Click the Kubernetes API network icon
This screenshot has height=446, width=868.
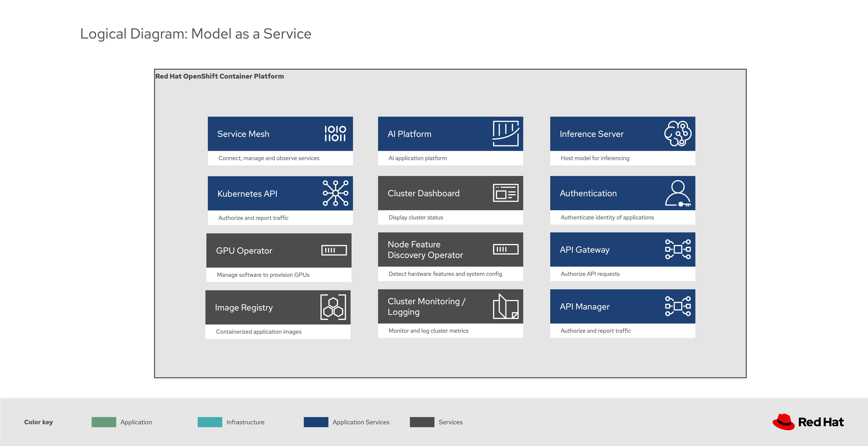tap(335, 193)
